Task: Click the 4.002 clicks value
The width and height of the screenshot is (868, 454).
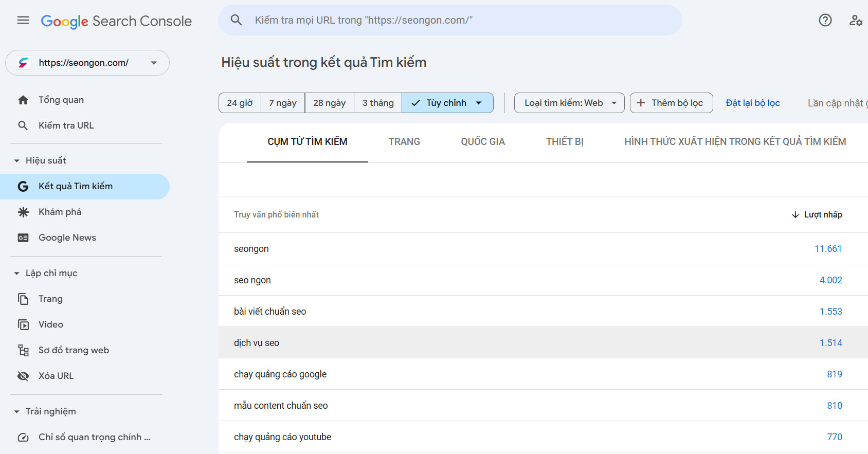Action: point(830,280)
